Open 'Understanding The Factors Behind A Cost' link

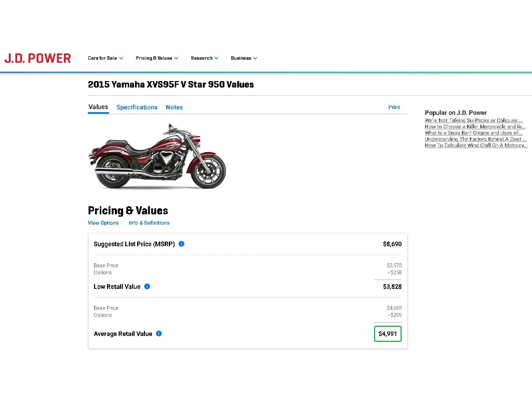pos(476,139)
